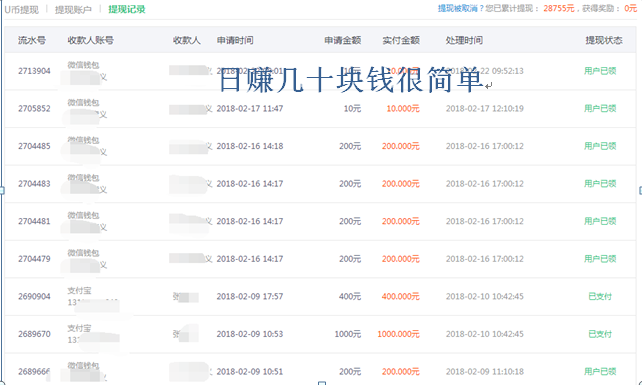Click 已支付 status in row 2690904
The height and width of the screenshot is (385, 642).
(600, 297)
